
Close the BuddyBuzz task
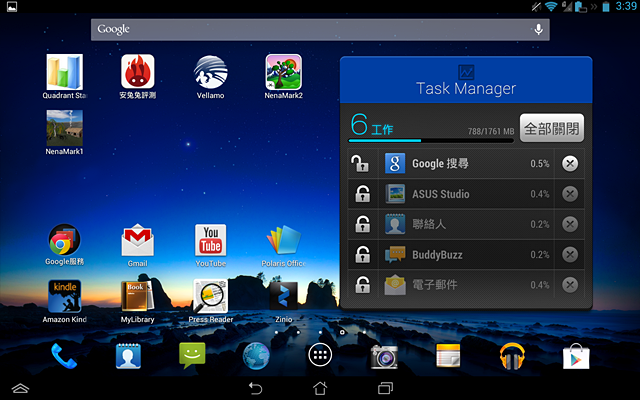(x=570, y=255)
